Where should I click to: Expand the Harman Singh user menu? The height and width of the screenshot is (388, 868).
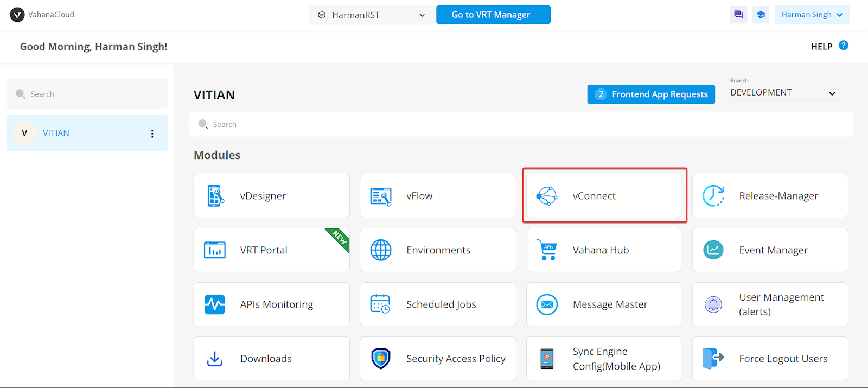pos(812,15)
